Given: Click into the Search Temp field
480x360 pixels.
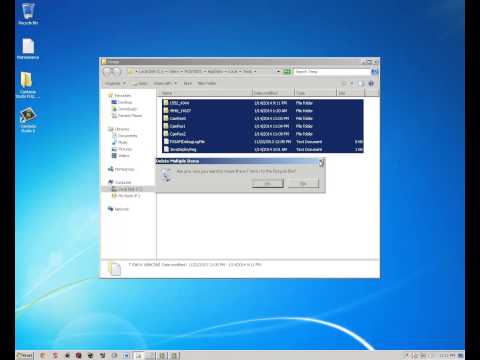Looking at the screenshot, I should 331,72.
